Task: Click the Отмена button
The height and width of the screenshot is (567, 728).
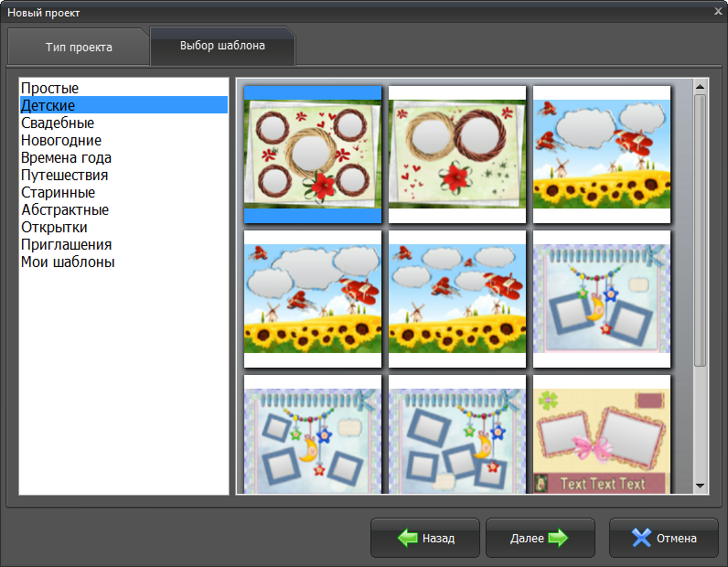Action: pos(663,538)
